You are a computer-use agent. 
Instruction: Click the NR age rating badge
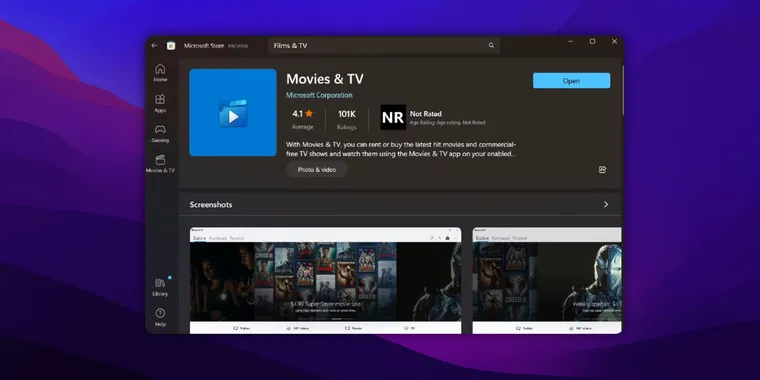click(393, 117)
